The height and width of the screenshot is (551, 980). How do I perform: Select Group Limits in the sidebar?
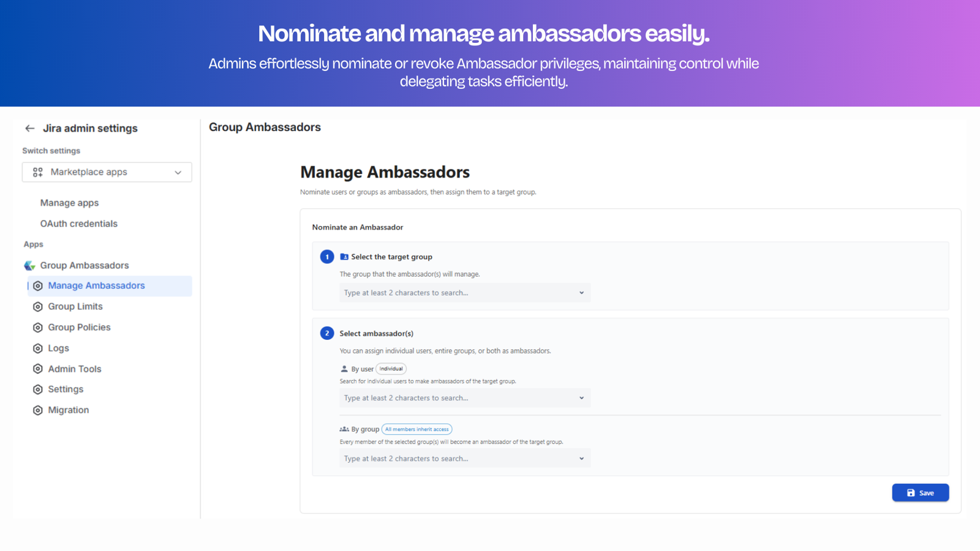point(75,306)
